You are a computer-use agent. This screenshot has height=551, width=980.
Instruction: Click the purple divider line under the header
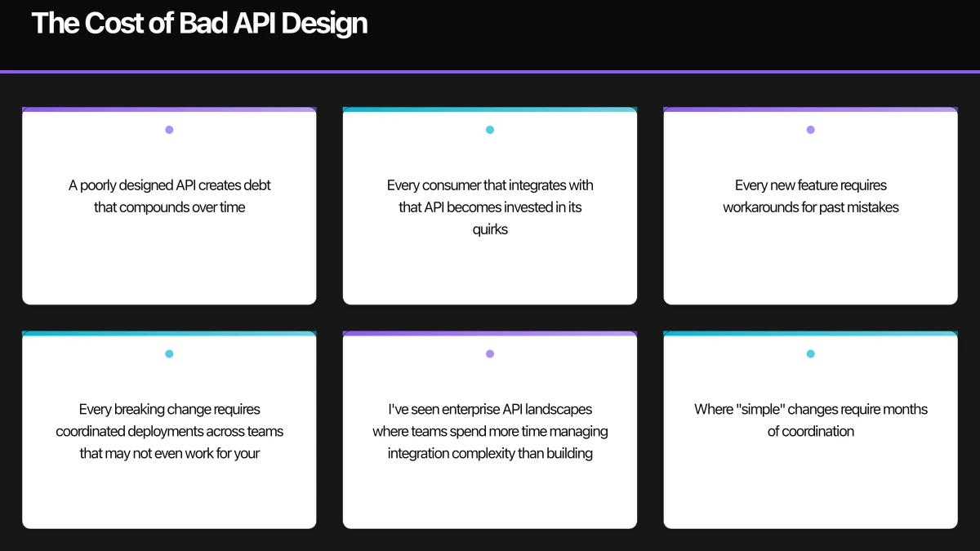pos(490,71)
